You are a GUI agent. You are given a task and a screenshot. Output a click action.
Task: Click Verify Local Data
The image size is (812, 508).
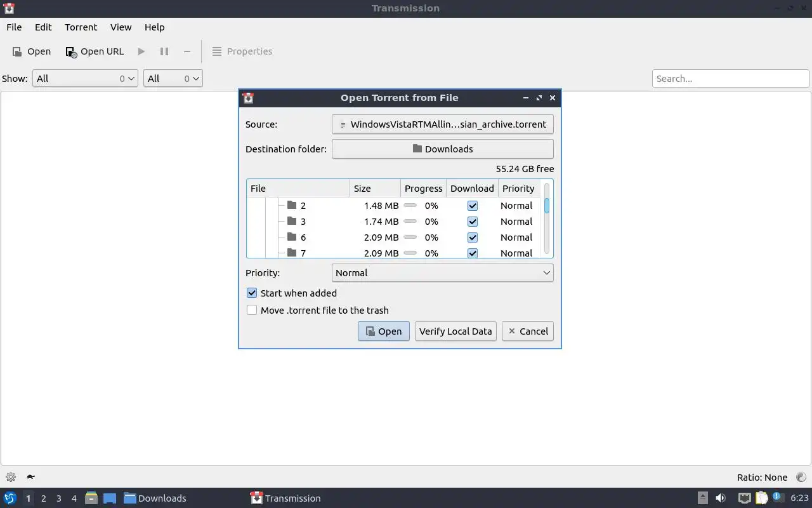point(455,331)
